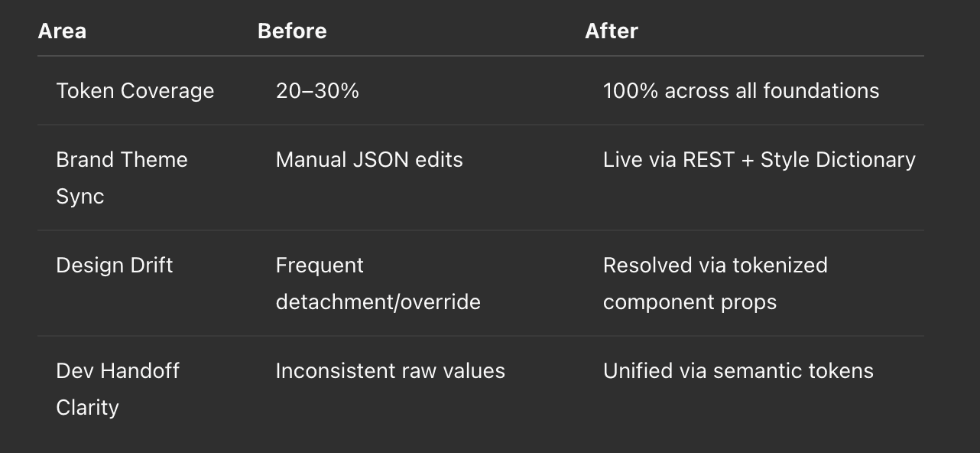Click the 'Live via REST + Style Dictionary' cell
This screenshot has height=453, width=980.
click(759, 160)
